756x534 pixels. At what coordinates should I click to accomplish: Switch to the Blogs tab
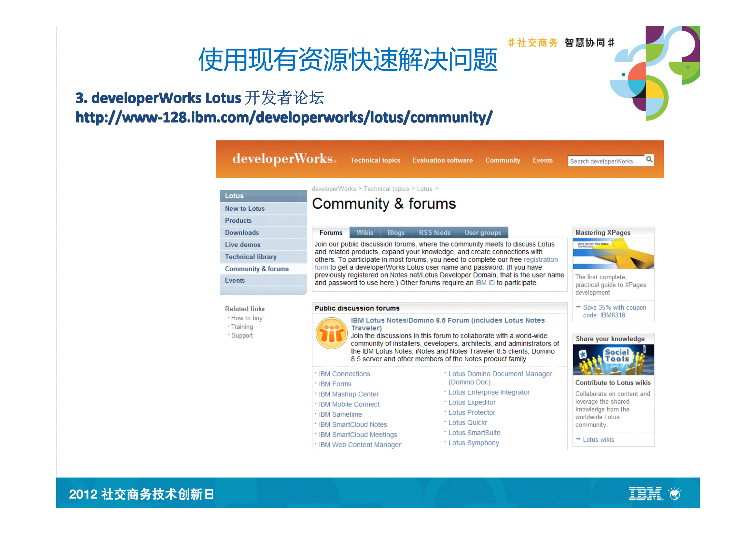coord(396,233)
